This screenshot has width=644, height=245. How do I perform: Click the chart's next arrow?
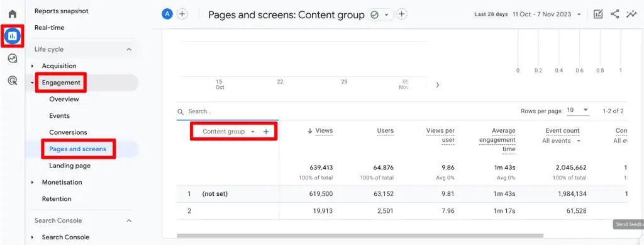(x=438, y=84)
